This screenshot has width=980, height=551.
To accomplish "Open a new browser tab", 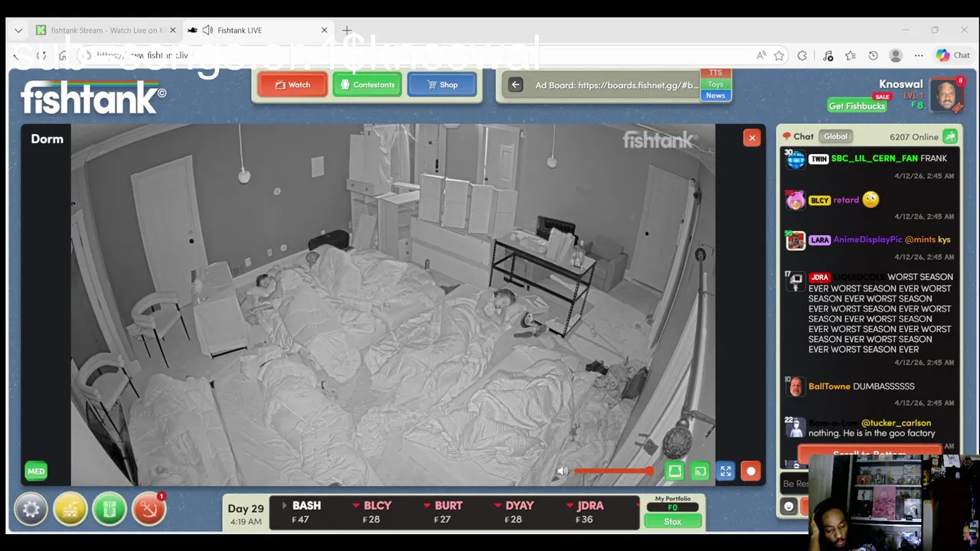I will point(347,31).
